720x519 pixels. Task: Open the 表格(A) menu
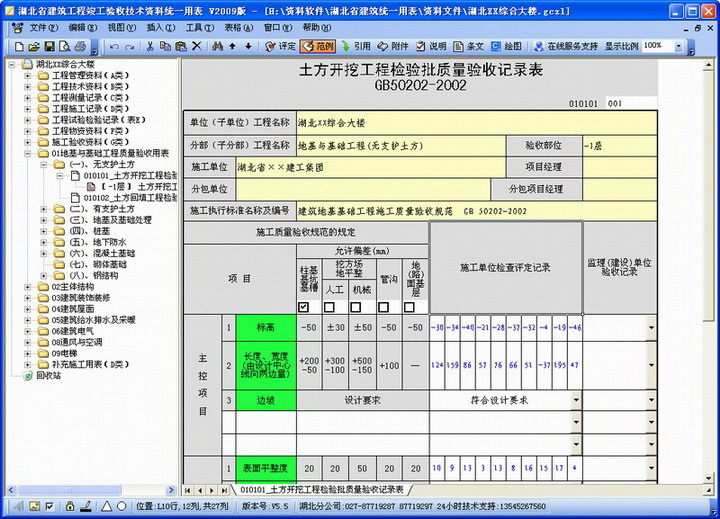click(238, 28)
